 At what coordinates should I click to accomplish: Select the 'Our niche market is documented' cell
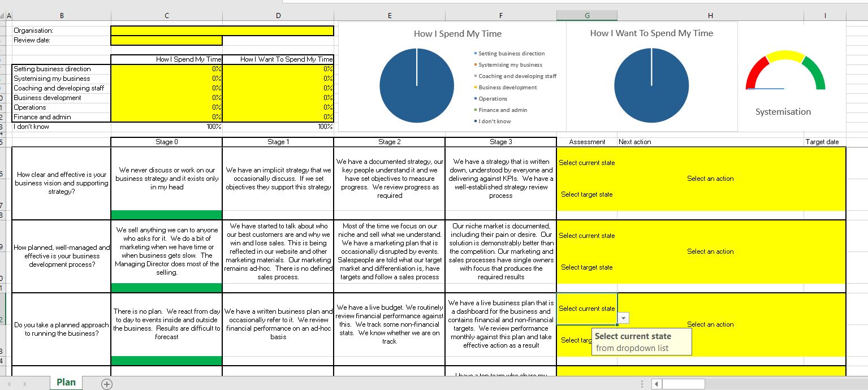tap(501, 252)
